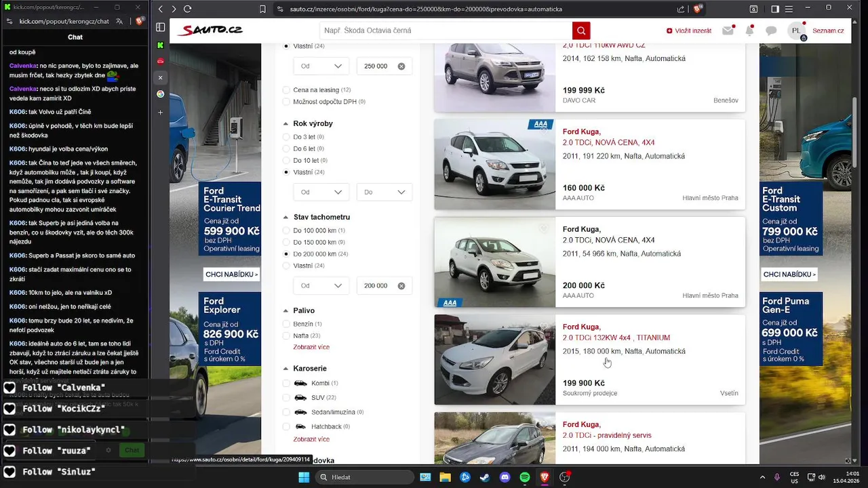Open the year 'Do' dropdown
The image size is (868, 488).
click(384, 192)
